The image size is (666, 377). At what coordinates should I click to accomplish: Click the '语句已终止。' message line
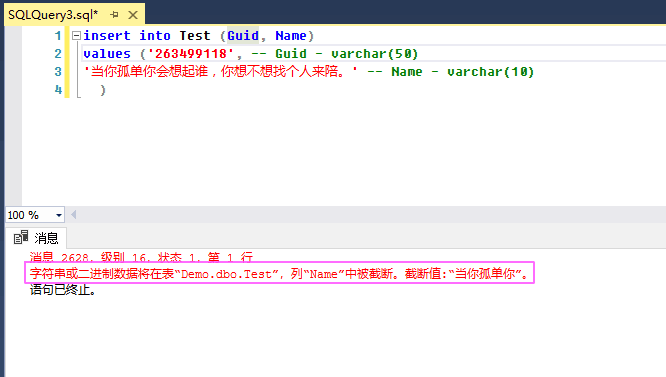[63, 290]
